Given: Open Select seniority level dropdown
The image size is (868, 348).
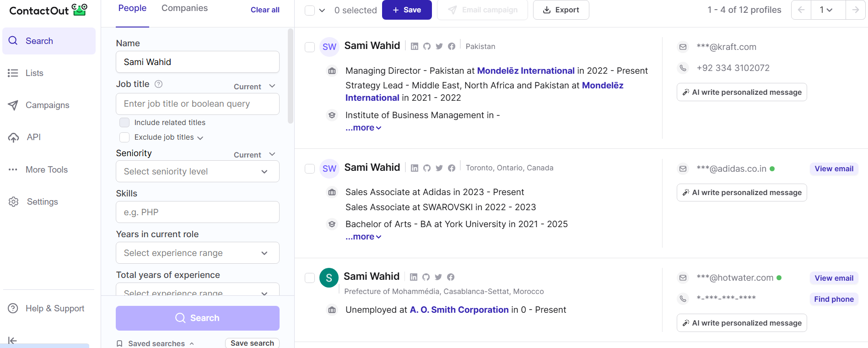Looking at the screenshot, I should pos(198,171).
